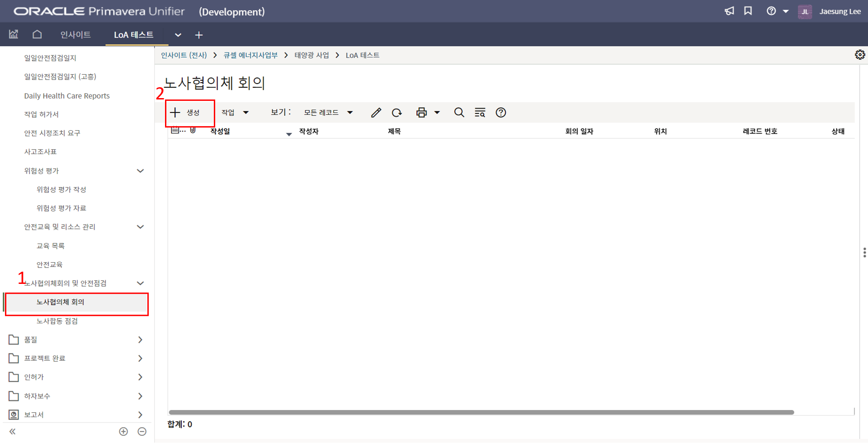Expand the 품질 folder
Image resolution: width=868 pixels, height=443 pixels.
pyautogui.click(x=140, y=339)
